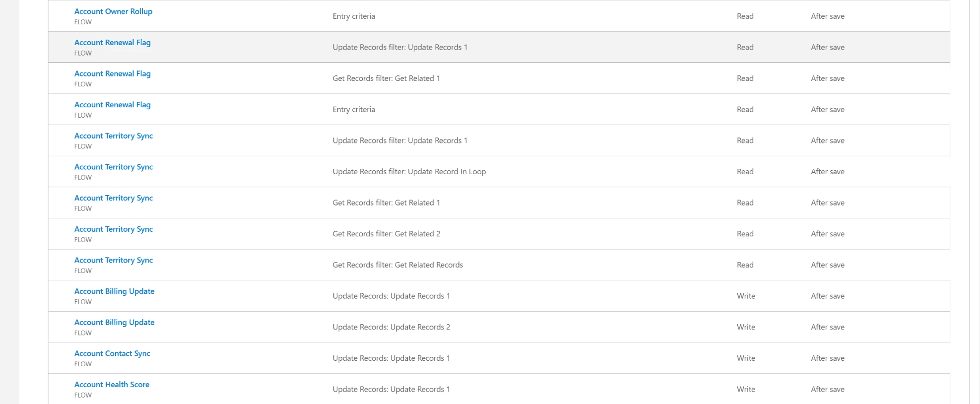980x404 pixels.
Task: Open Account Territory Sync link beside Update Records 1 filter
Action: (114, 136)
